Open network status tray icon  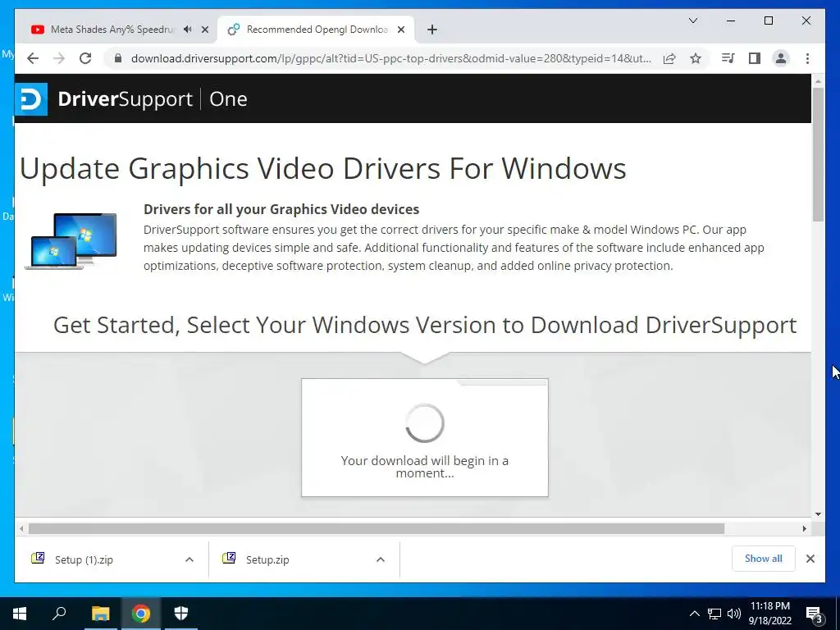point(714,614)
